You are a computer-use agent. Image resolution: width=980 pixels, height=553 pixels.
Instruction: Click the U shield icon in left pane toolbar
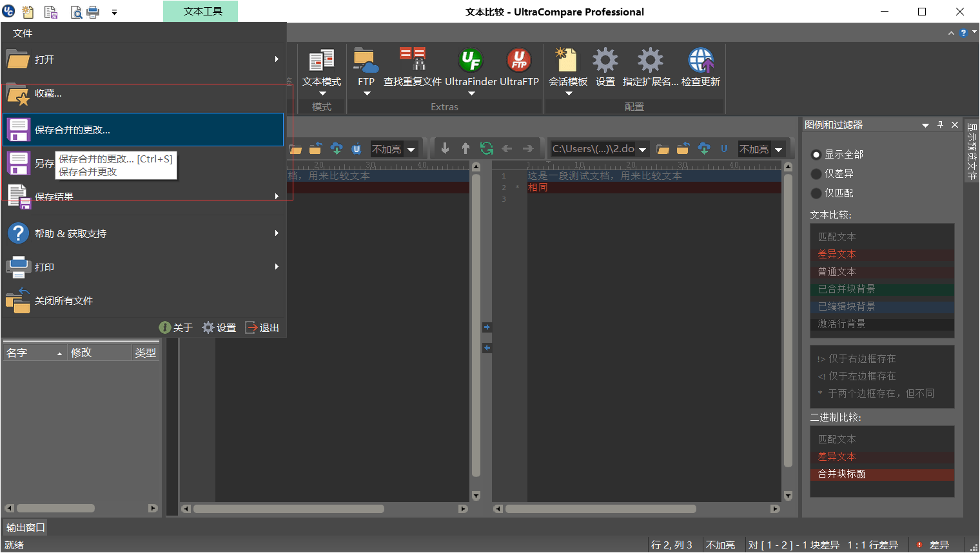357,149
